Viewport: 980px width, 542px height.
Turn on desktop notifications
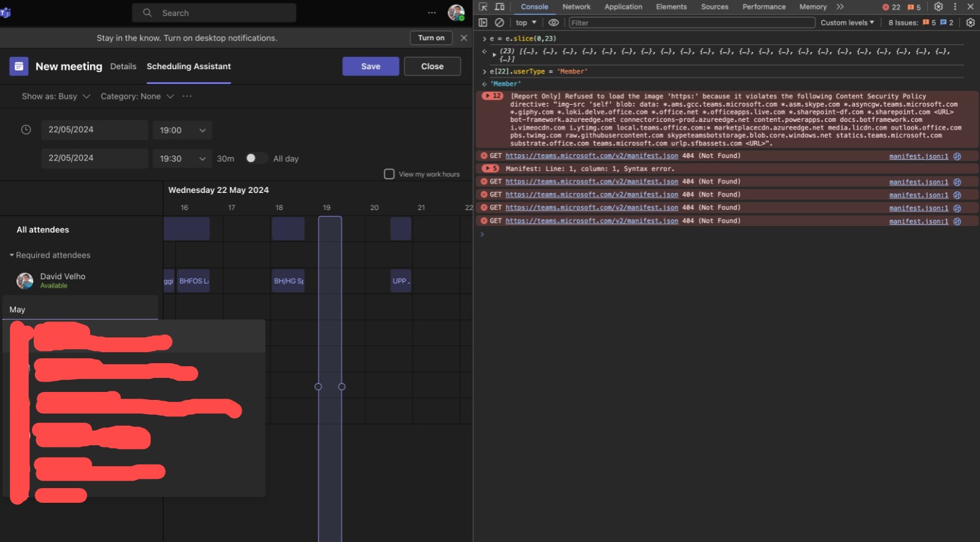pos(431,38)
